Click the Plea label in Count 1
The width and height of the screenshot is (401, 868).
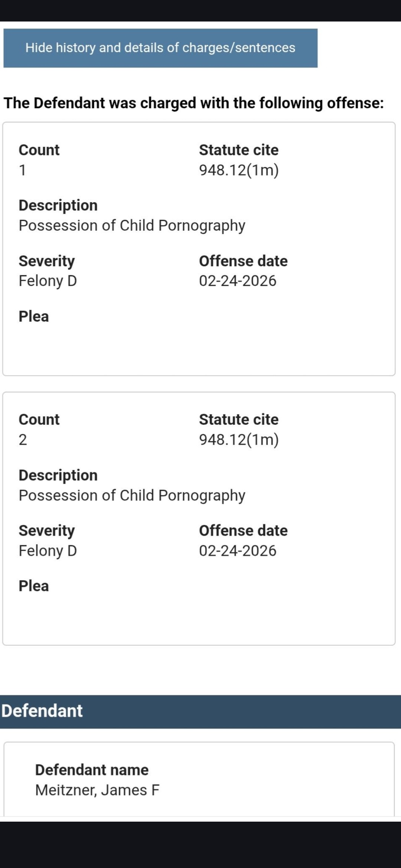pos(34,316)
